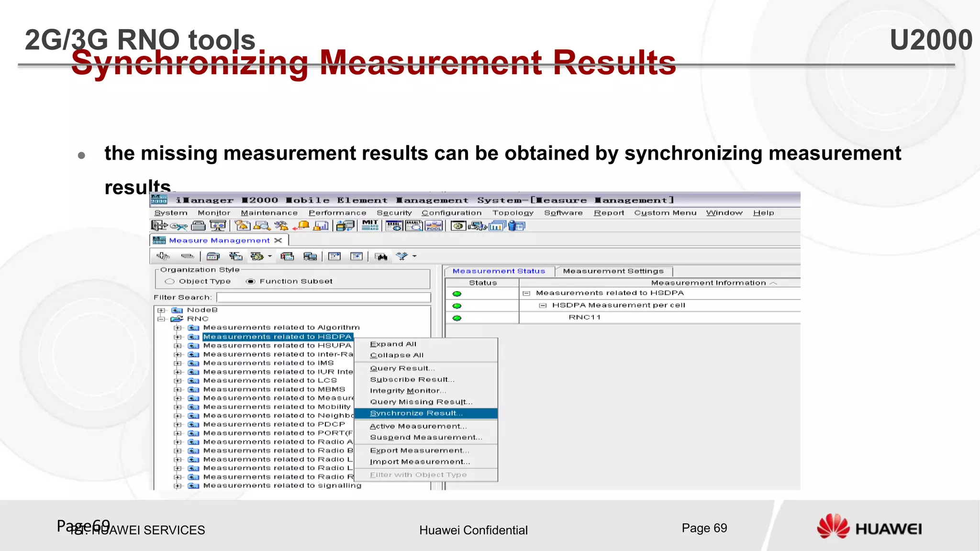Image resolution: width=980 pixels, height=551 pixels.
Task: Click first icon in Measure Management toolbar
Action: click(163, 256)
